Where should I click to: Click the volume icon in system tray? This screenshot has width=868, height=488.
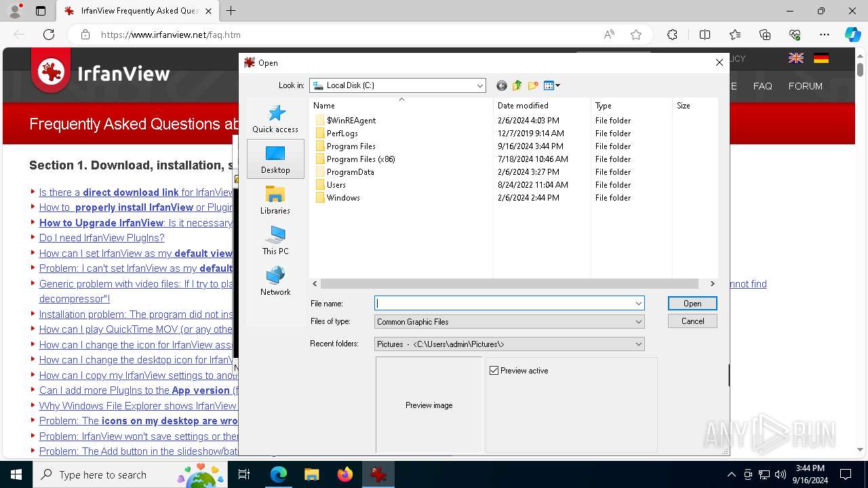[x=780, y=474]
